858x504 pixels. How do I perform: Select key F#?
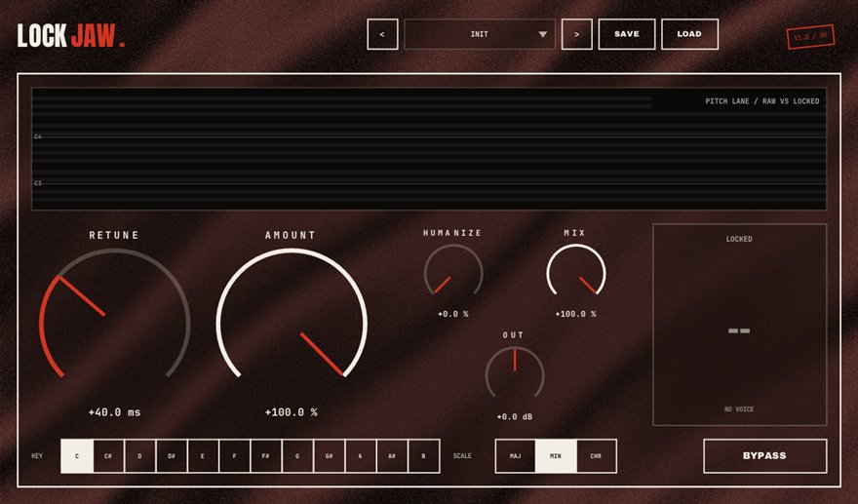pyautogui.click(x=266, y=456)
